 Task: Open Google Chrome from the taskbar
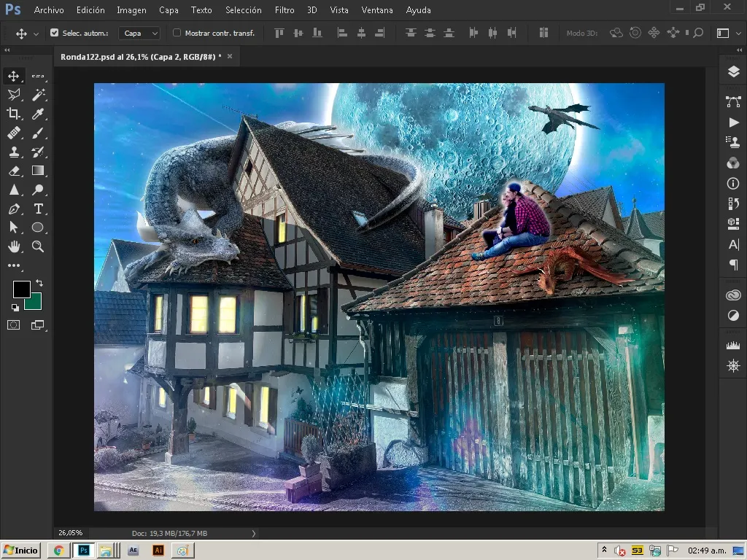[58, 551]
